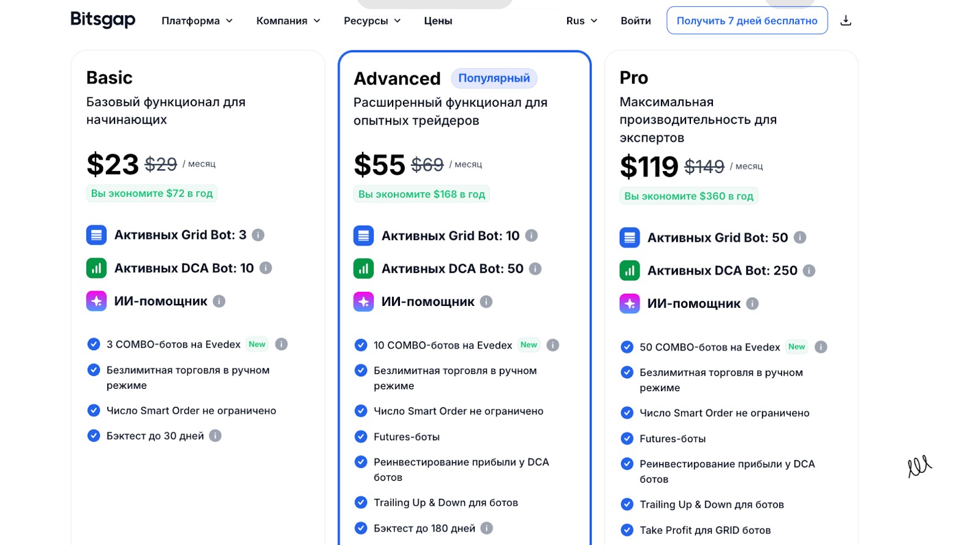The width and height of the screenshot is (980, 545).
Task: Click the $23 price on Basic
Action: coord(113,164)
